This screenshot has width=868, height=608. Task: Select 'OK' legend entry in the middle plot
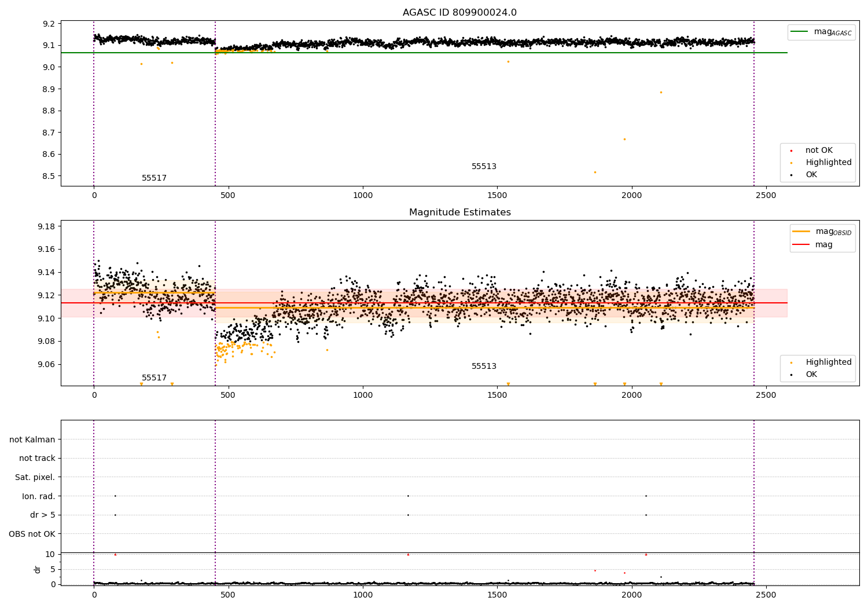click(804, 375)
